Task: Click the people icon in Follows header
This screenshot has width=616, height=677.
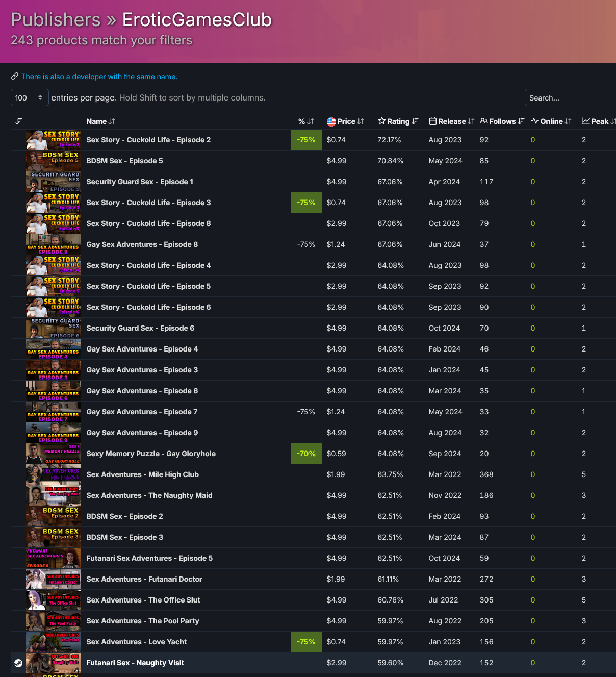Action: (484, 121)
